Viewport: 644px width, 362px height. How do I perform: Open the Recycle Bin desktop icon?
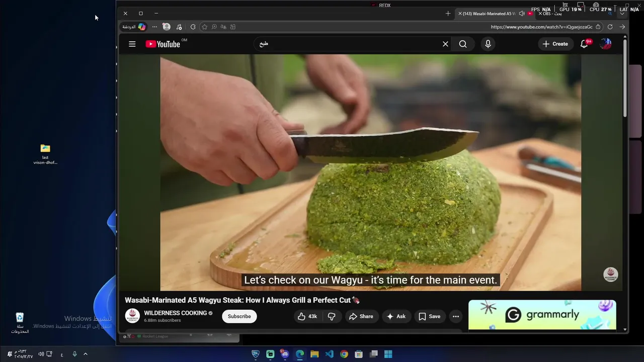click(20, 323)
